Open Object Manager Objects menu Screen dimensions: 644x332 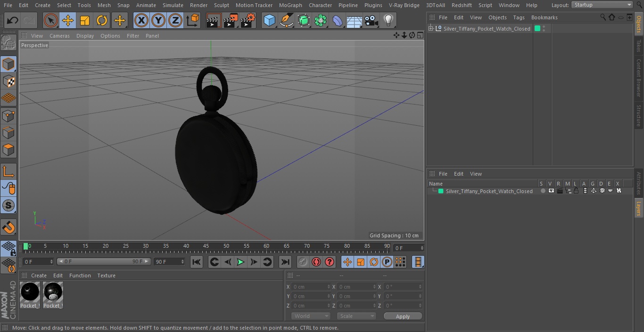(x=497, y=17)
